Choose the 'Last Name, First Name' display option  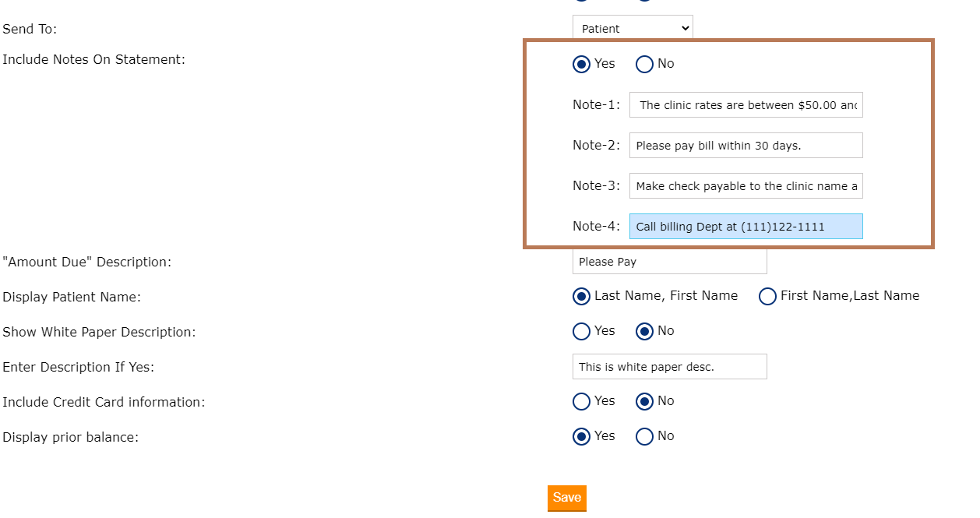(581, 296)
